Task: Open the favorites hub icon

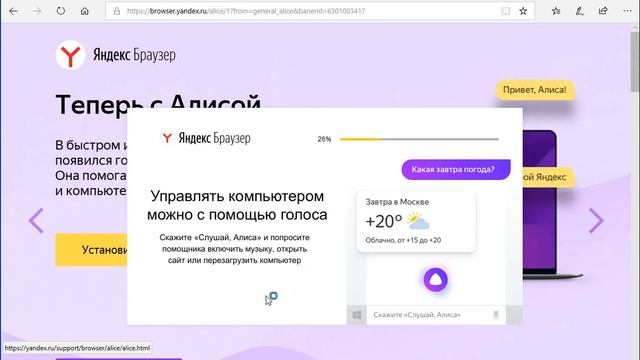Action: [x=556, y=11]
